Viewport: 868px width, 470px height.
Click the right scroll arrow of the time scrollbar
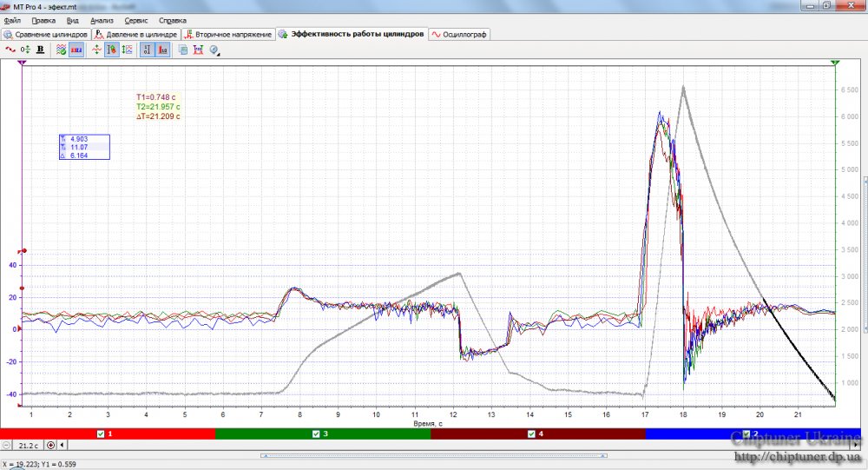coord(856,445)
